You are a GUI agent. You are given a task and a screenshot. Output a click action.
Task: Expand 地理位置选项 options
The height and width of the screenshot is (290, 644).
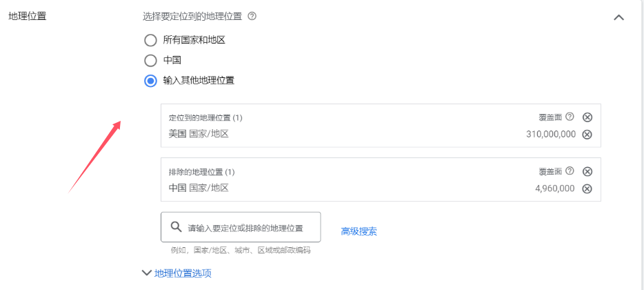click(x=177, y=273)
